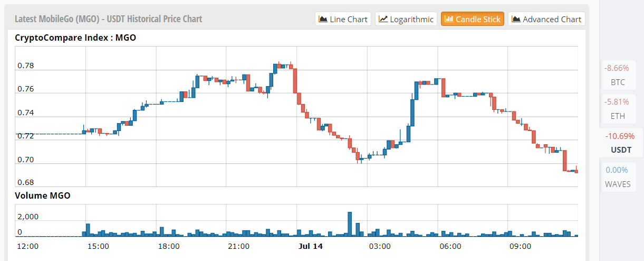Click the Line Chart area icon
The image size is (644, 261).
coord(323,19)
